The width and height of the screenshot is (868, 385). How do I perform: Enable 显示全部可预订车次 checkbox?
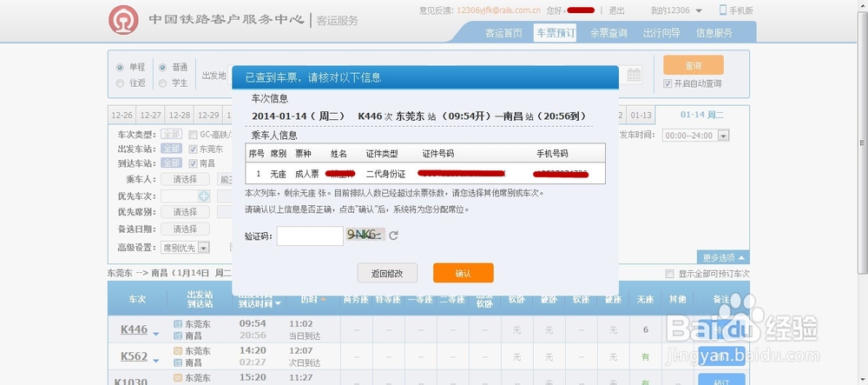pyautogui.click(x=670, y=274)
